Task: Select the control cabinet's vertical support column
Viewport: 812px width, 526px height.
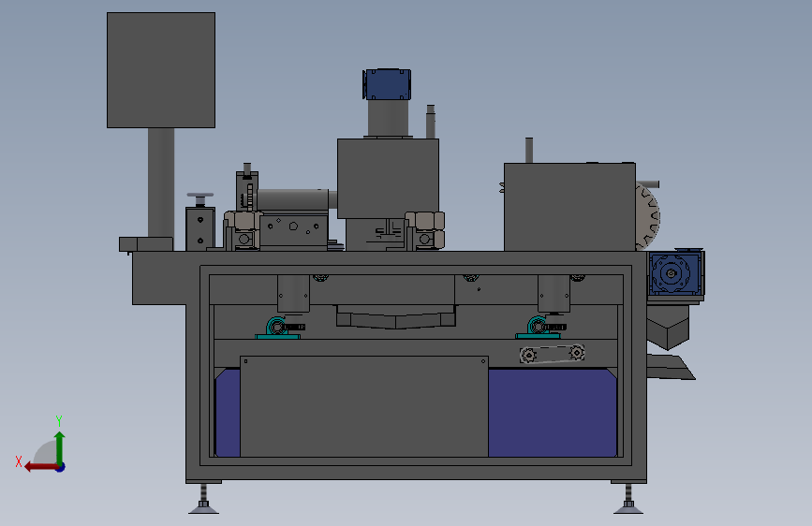Action: (161, 183)
